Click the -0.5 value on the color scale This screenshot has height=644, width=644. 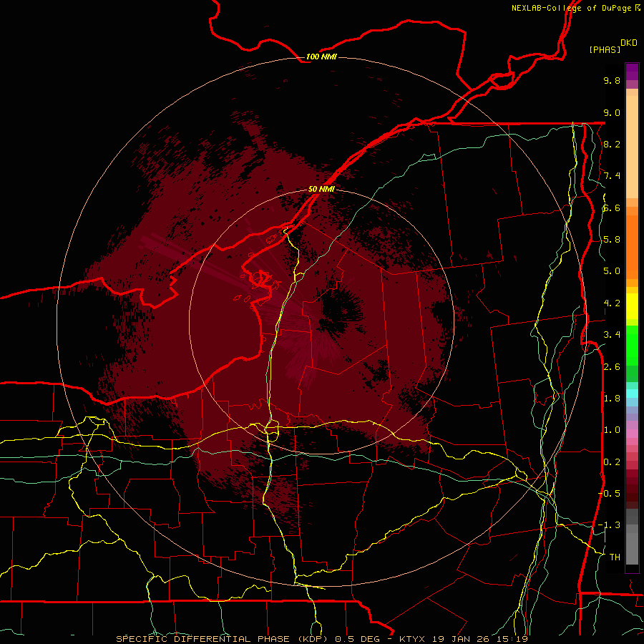coord(609,494)
